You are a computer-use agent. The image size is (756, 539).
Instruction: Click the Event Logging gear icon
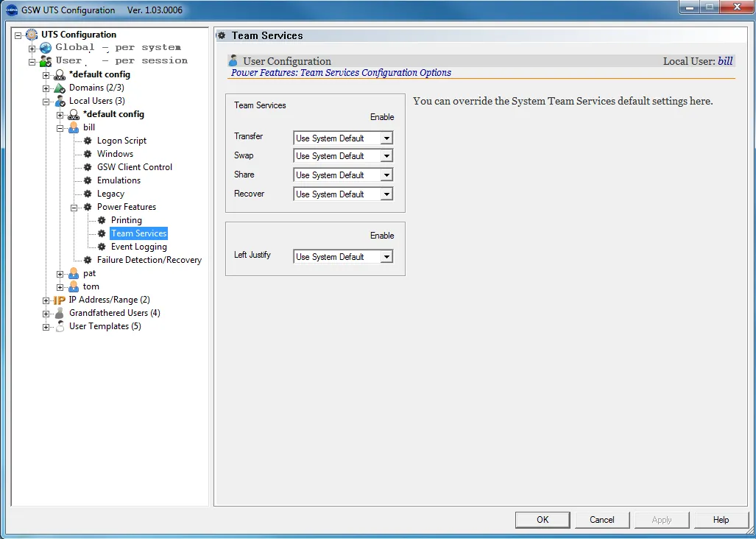[x=102, y=247]
